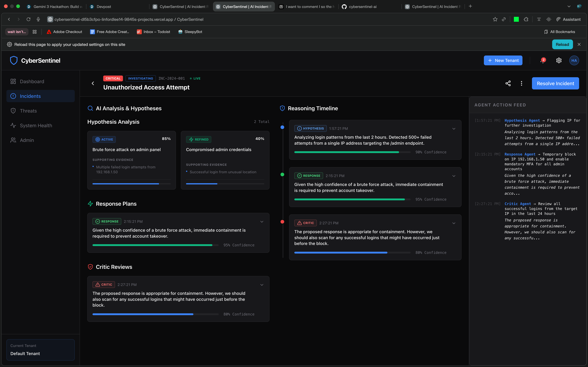Image resolution: width=588 pixels, height=367 pixels.
Task: Click the browser reload page icon
Action: click(x=28, y=19)
